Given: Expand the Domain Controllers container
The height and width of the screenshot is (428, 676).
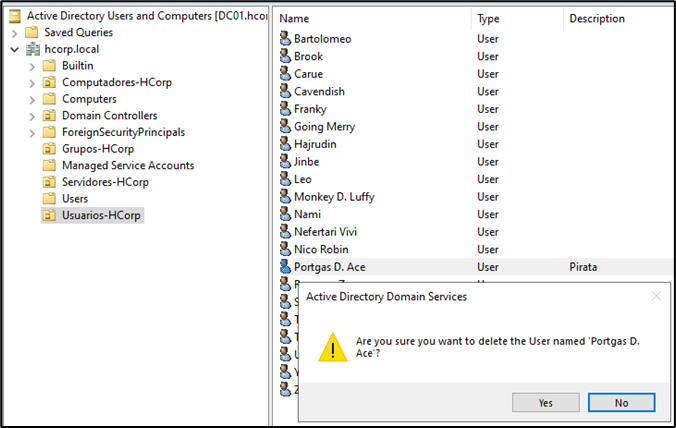Looking at the screenshot, I should point(32,116).
